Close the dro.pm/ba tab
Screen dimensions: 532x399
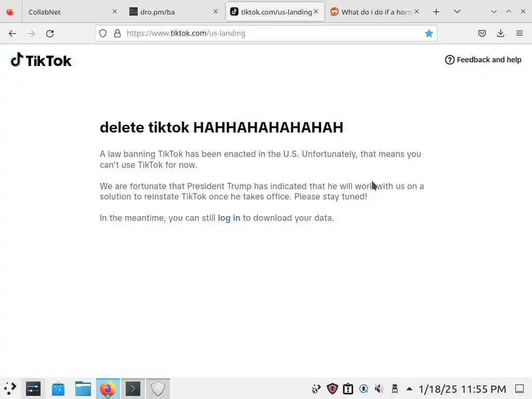click(x=216, y=11)
